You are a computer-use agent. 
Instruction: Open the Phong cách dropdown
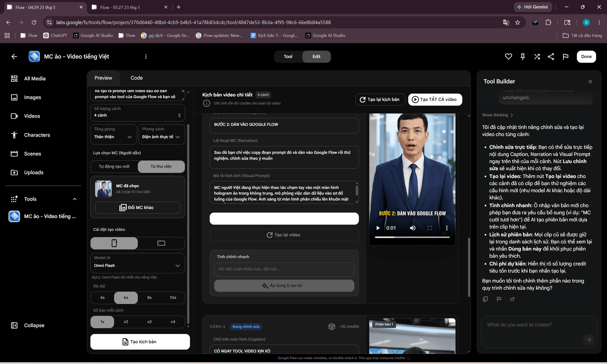(162, 134)
